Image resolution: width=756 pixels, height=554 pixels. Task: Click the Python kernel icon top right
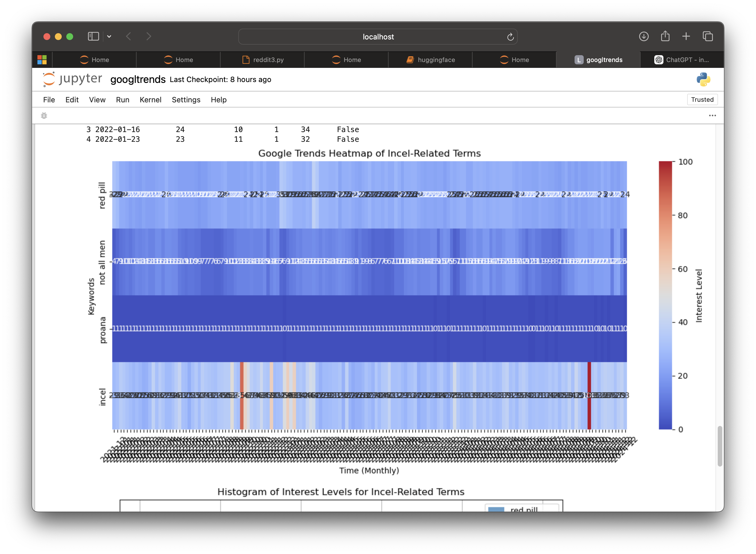point(704,79)
